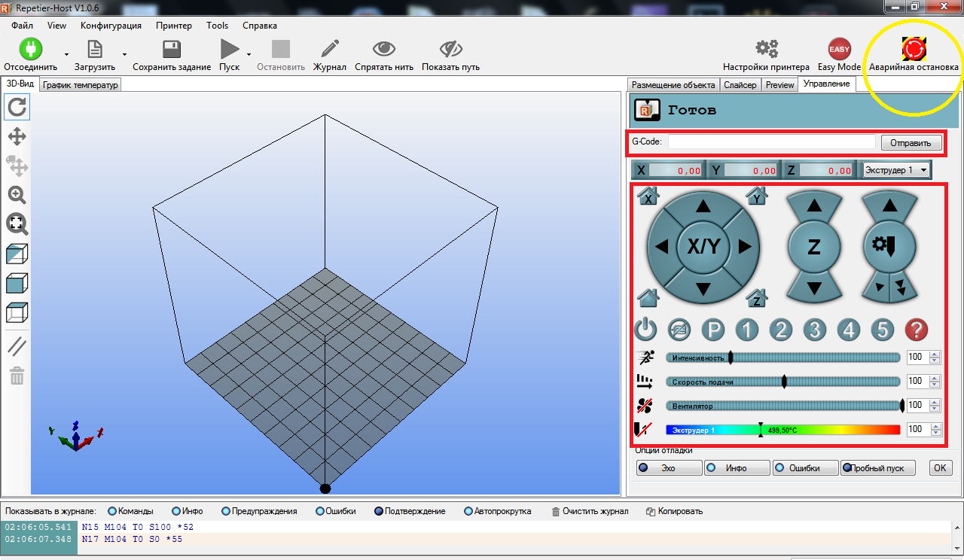Home the Z axis

point(757,297)
